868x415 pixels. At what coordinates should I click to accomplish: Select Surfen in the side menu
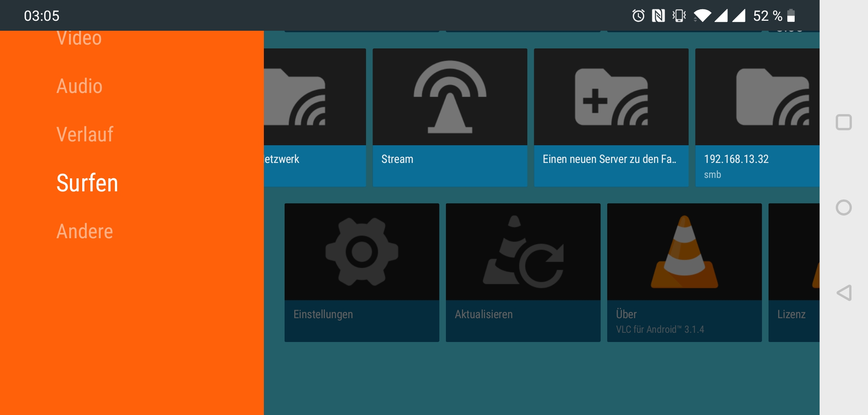(x=87, y=183)
